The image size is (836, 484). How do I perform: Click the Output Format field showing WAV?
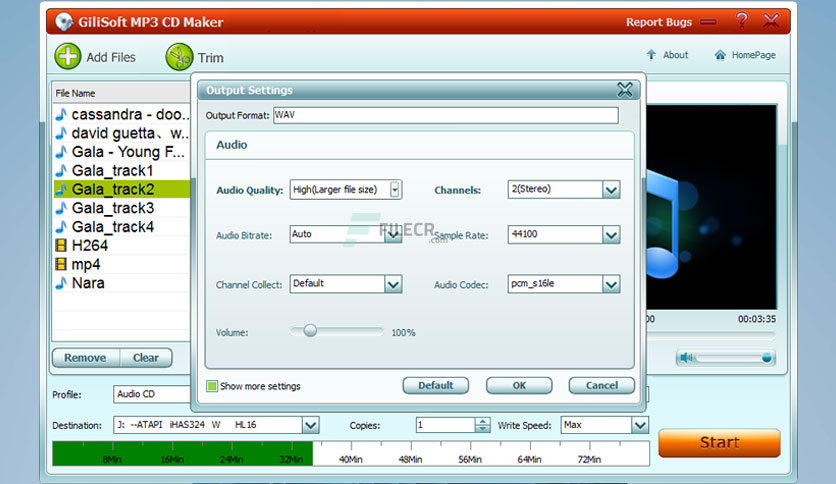tap(446, 115)
